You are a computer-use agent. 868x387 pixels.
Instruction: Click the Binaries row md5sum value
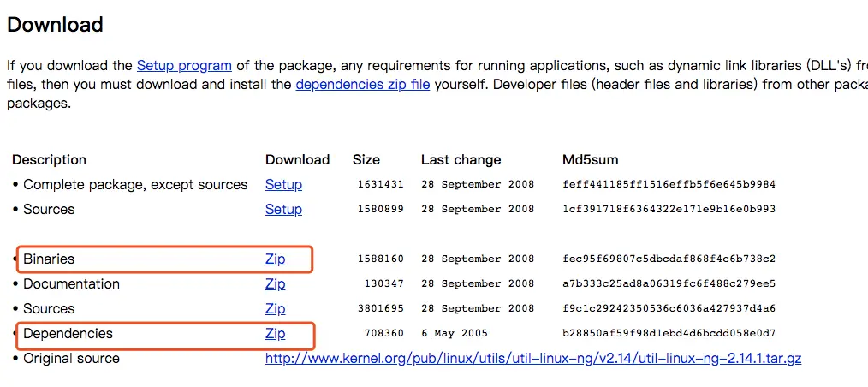[x=669, y=259]
